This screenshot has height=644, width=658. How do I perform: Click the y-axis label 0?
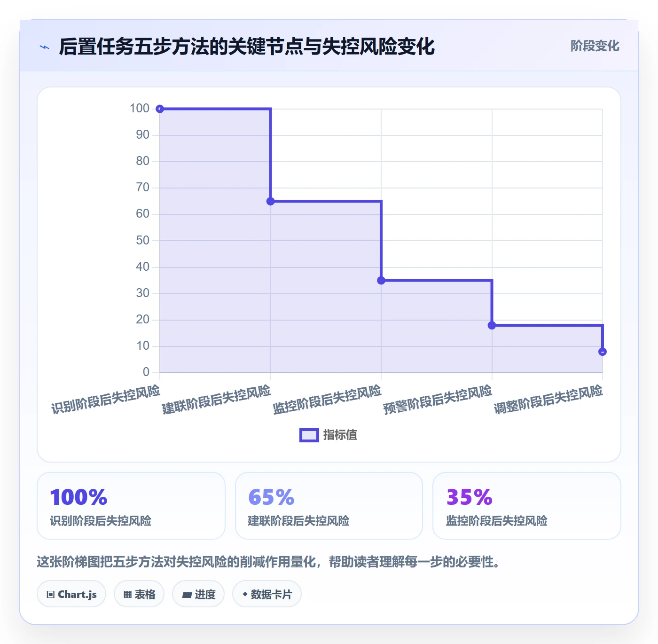coord(146,372)
